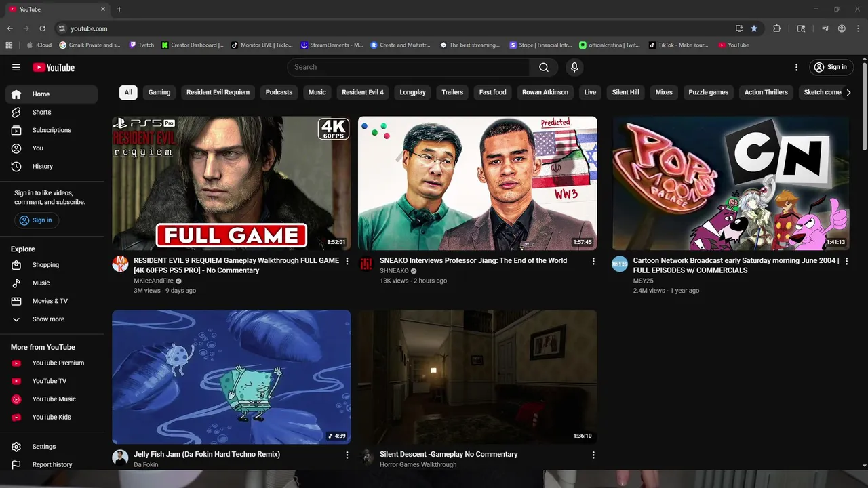Open YouTube Premium in sidebar
This screenshot has width=868, height=488.
pos(52,363)
